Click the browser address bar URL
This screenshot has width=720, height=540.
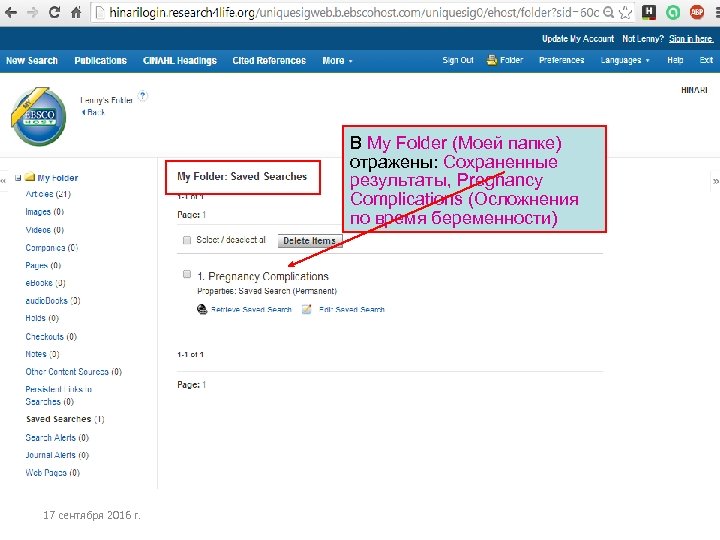click(x=354, y=12)
